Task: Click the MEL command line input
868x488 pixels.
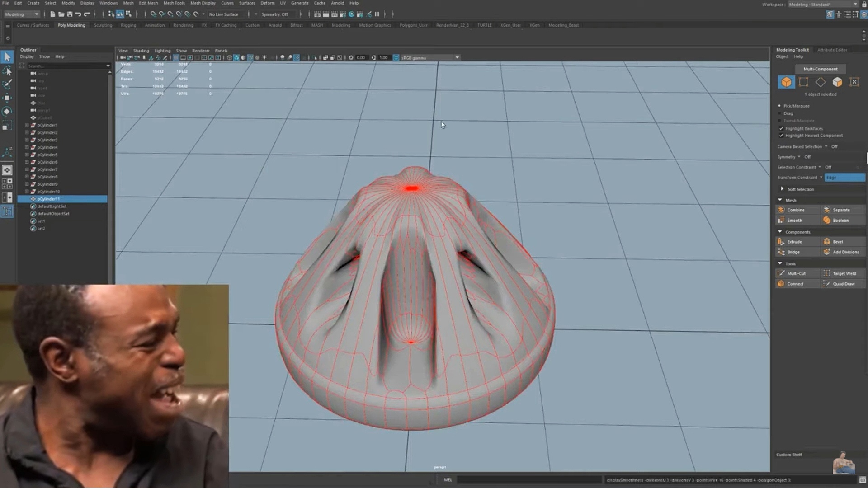Action: coord(529,480)
